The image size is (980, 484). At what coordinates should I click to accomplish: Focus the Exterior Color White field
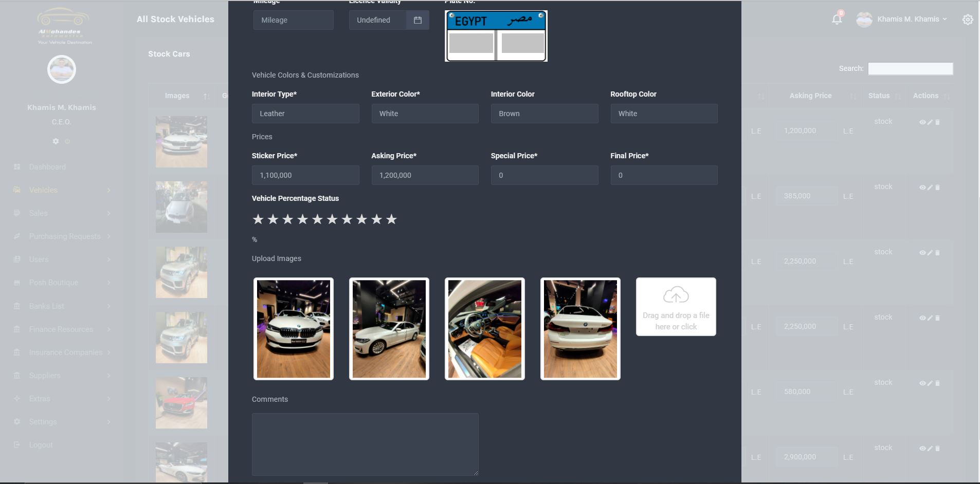425,114
